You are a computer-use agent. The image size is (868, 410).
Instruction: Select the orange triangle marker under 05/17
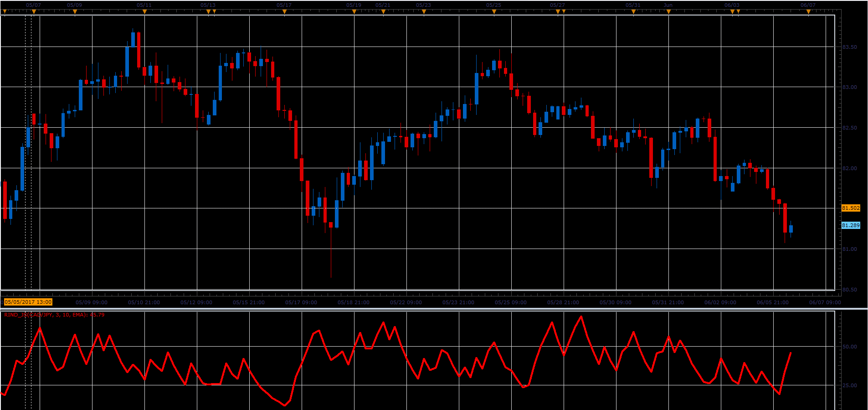285,12
